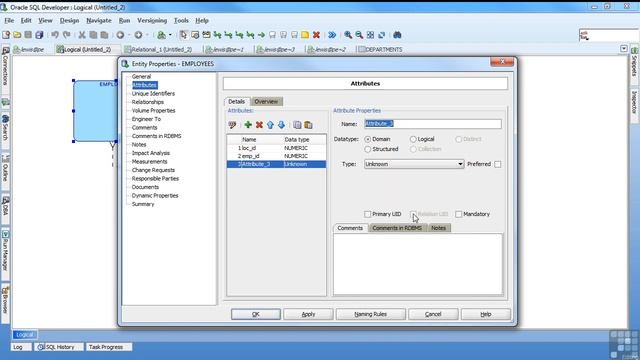
Task: Click the Undo icon in main toolbar
Action: 55,35
